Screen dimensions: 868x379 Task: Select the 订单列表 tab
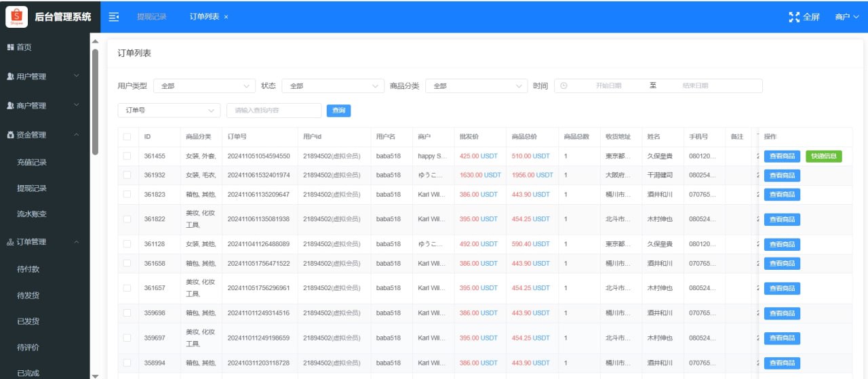[205, 17]
